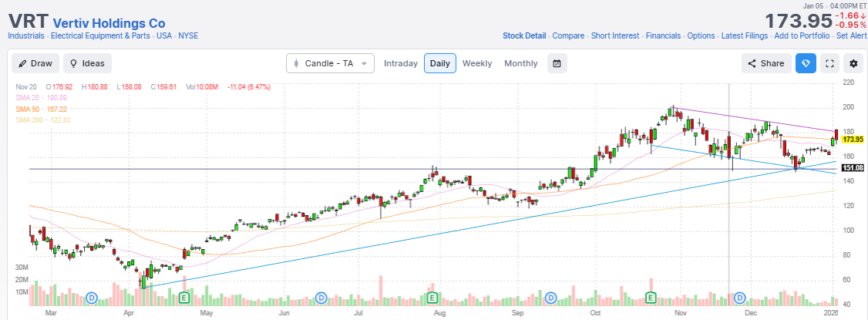Viewport: 868px width, 320px height.
Task: Click the Industrials sector link
Action: [26, 36]
